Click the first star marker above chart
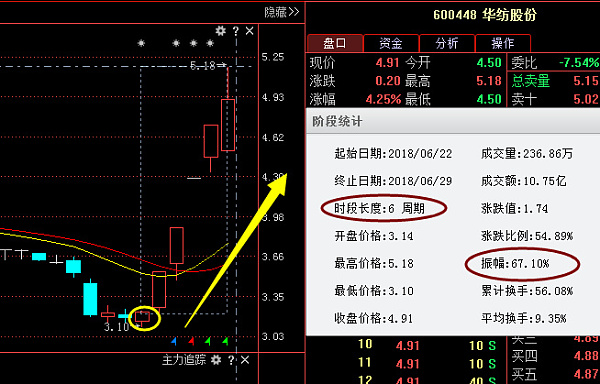The height and width of the screenshot is (384, 600). [x=141, y=43]
